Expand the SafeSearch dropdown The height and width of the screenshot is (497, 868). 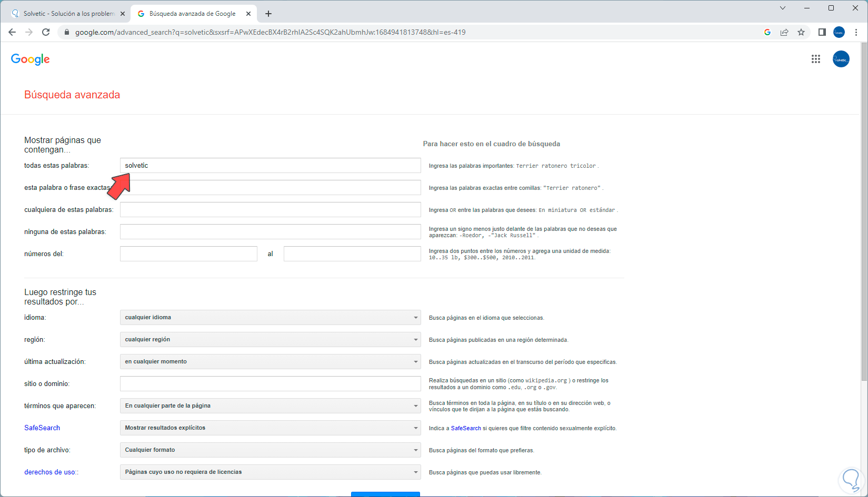point(271,428)
